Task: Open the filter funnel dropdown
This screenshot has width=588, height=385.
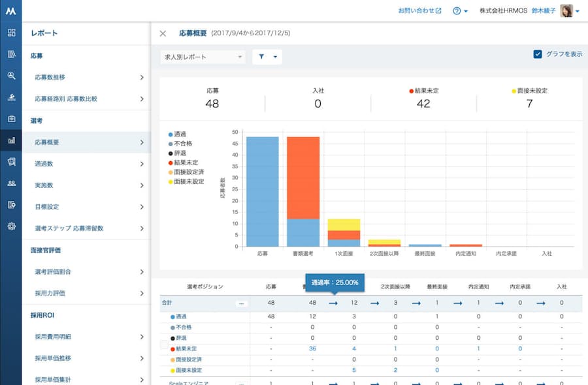Action: (267, 57)
